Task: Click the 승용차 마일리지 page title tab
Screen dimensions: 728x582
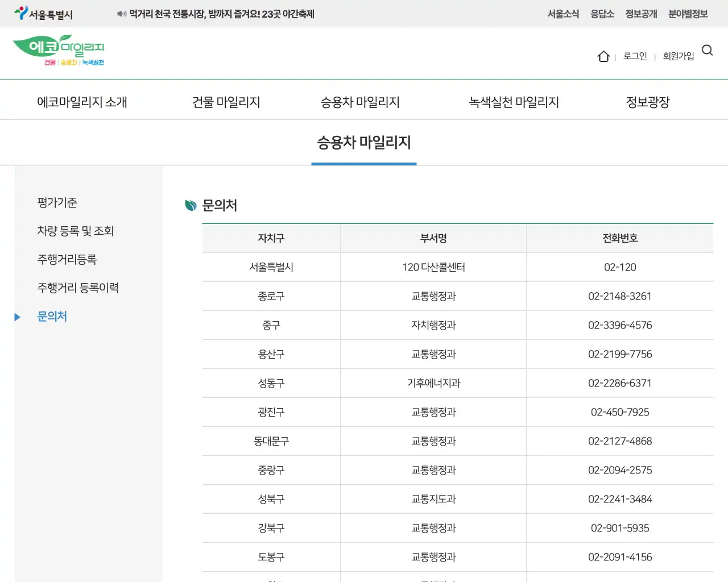Action: click(364, 143)
